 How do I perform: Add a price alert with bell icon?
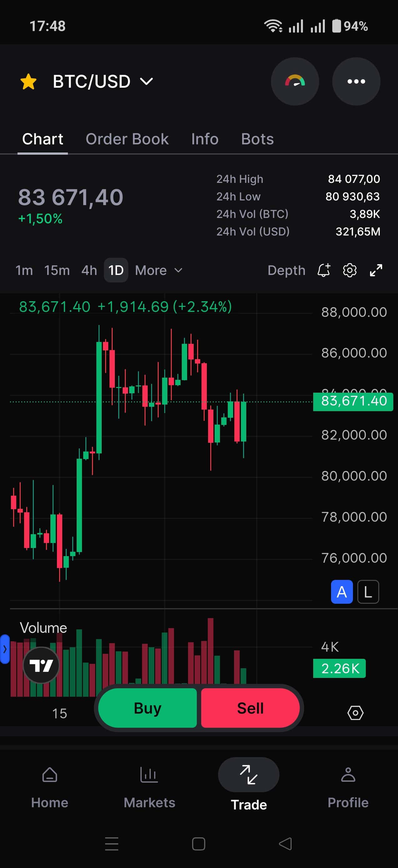pyautogui.click(x=324, y=270)
